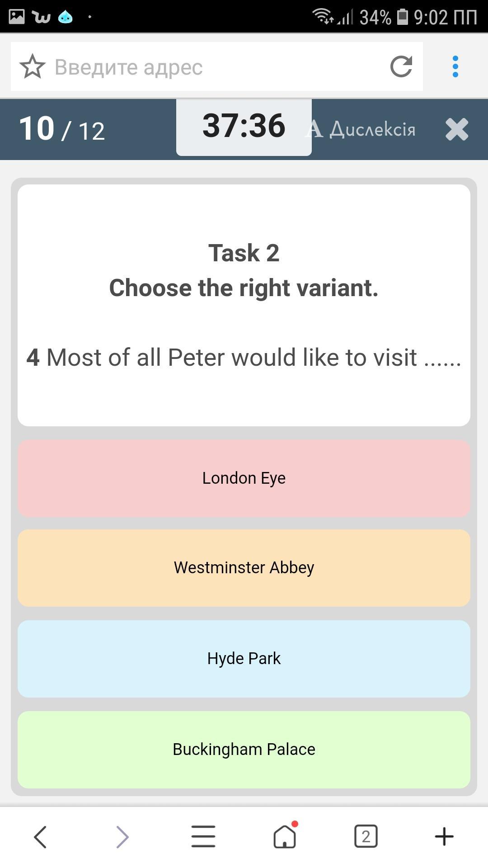Close the quiz with X icon
Screen dimensions: 488x868
pos(456,129)
